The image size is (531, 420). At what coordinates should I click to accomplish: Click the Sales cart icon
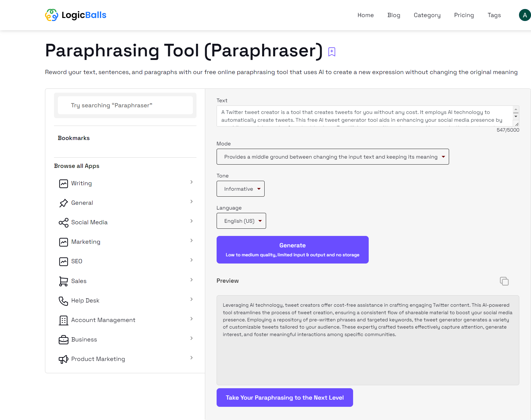[x=64, y=281]
